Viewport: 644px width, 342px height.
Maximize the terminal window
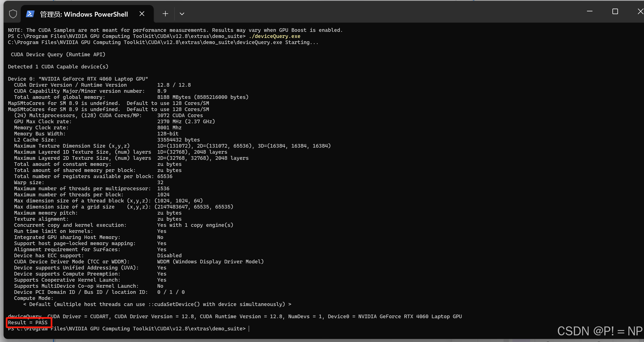(615, 11)
